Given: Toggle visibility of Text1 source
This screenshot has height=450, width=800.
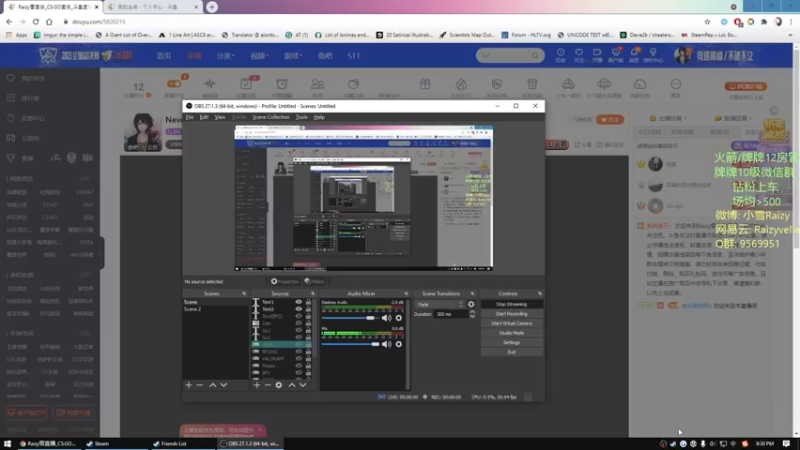Looking at the screenshot, I should [x=298, y=302].
